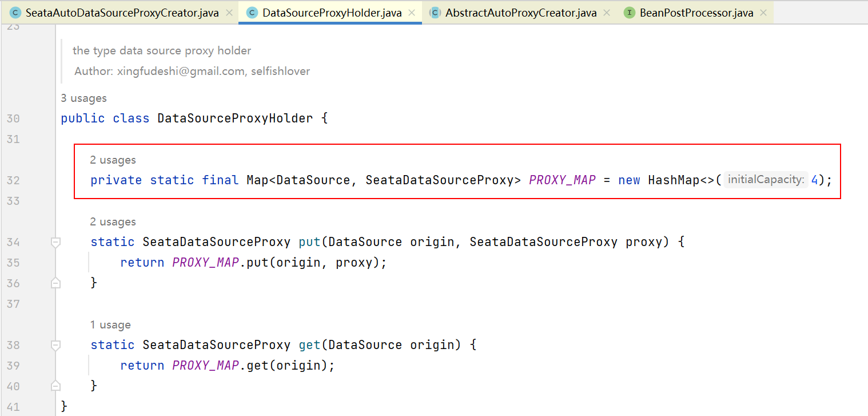
Task: Open 2 usages hint above put method
Action: 113,222
